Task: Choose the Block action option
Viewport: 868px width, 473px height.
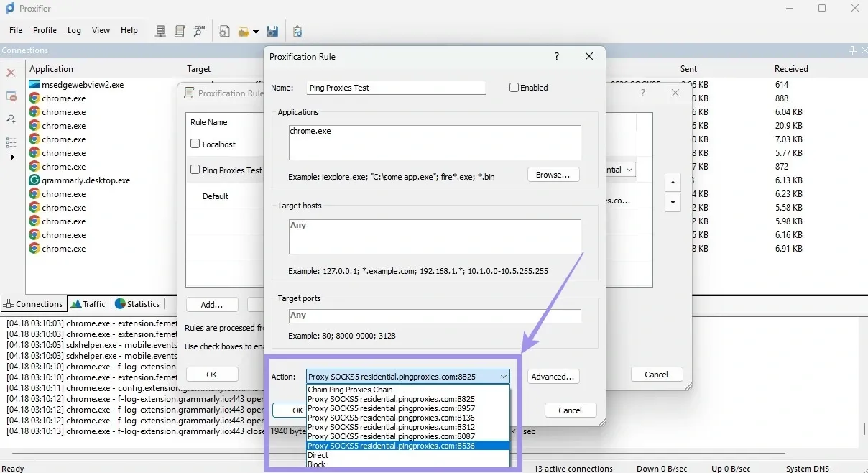Action: 407,464
